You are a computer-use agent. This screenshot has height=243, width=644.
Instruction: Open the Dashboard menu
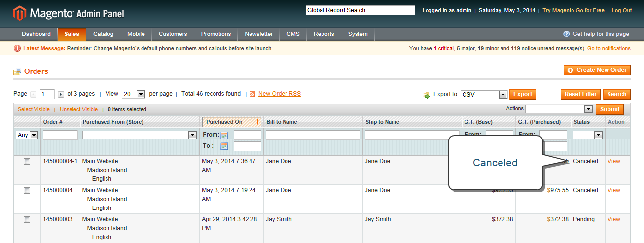[36, 34]
